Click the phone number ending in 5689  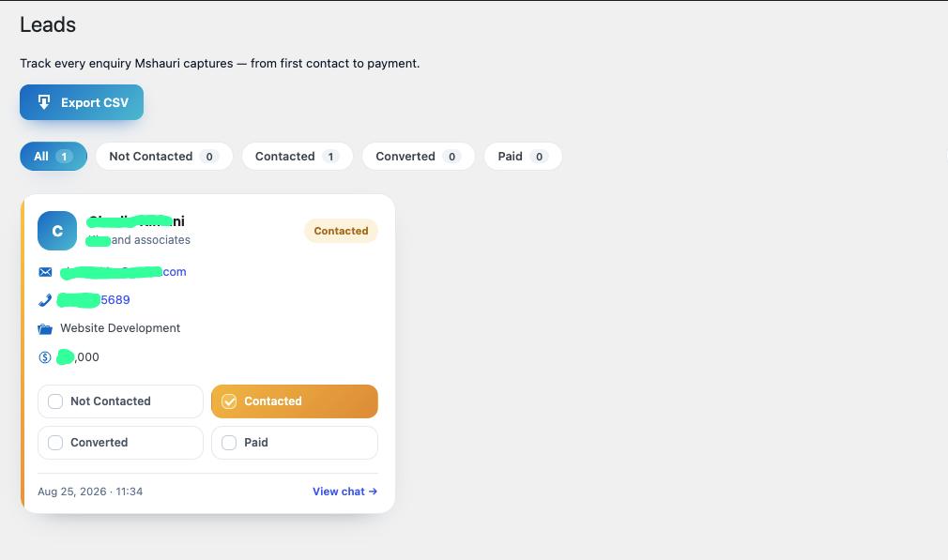tap(94, 299)
